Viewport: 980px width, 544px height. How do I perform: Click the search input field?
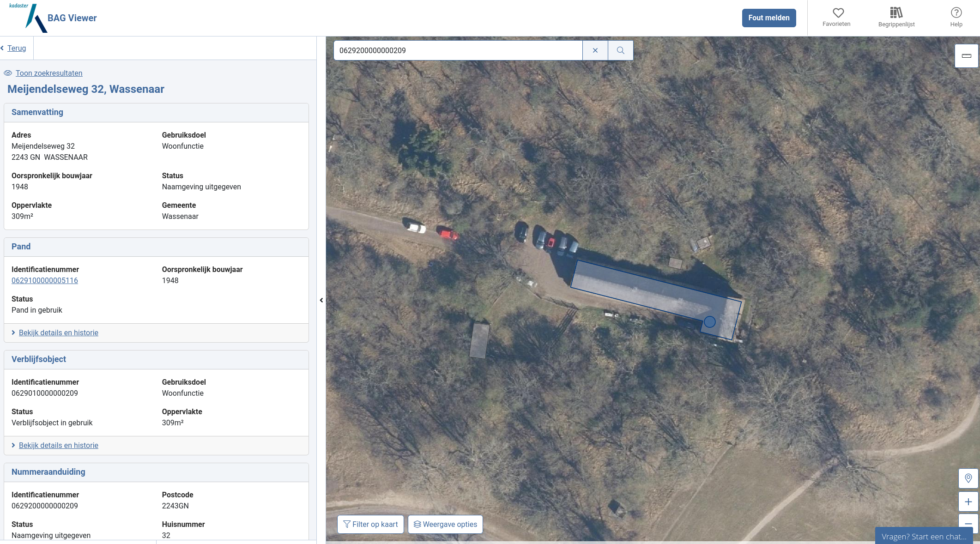point(458,50)
